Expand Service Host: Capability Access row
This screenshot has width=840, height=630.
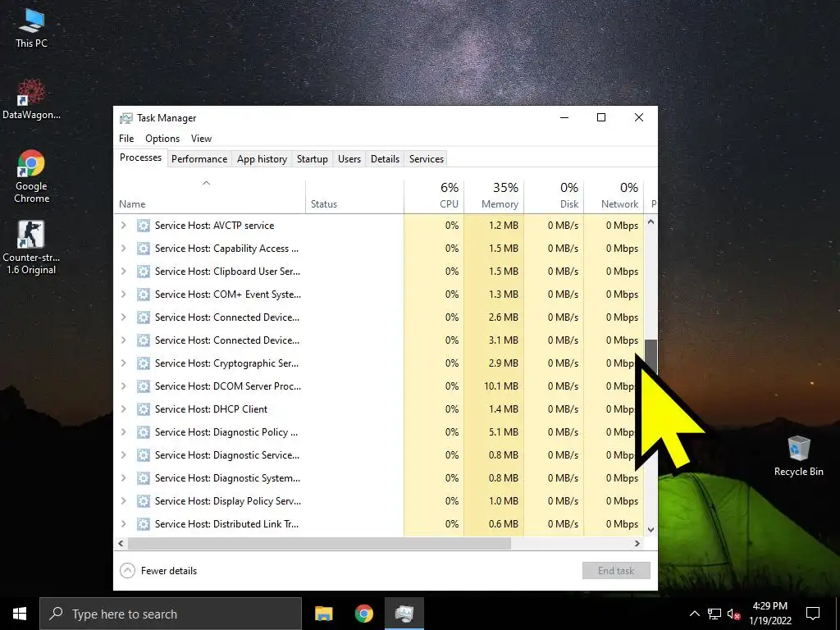pos(123,249)
